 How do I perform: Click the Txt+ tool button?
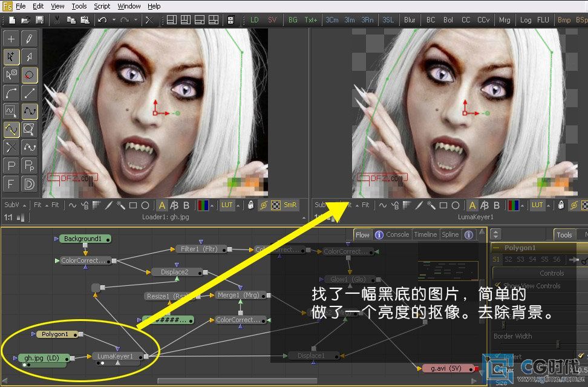coord(311,20)
